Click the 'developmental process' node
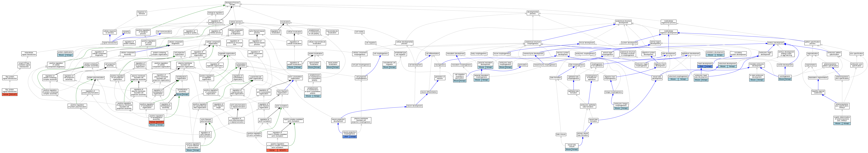This screenshot has width=868, height=153. coord(533,13)
